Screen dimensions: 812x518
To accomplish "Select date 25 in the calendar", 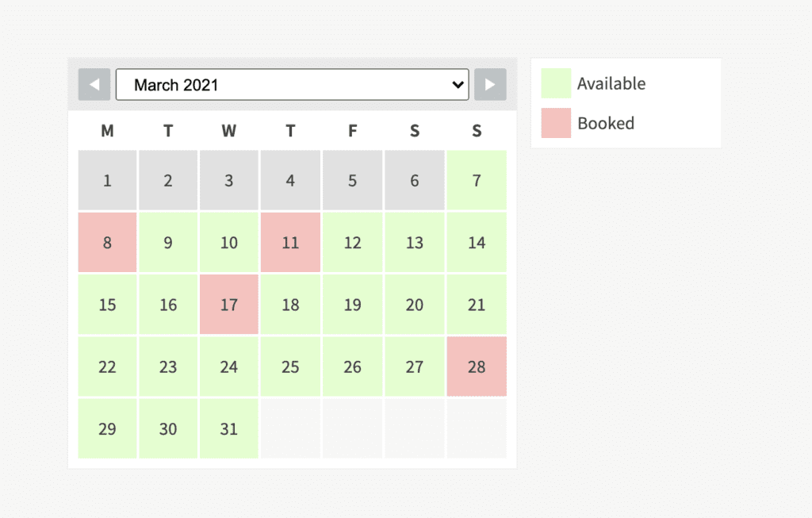I will coord(290,366).
